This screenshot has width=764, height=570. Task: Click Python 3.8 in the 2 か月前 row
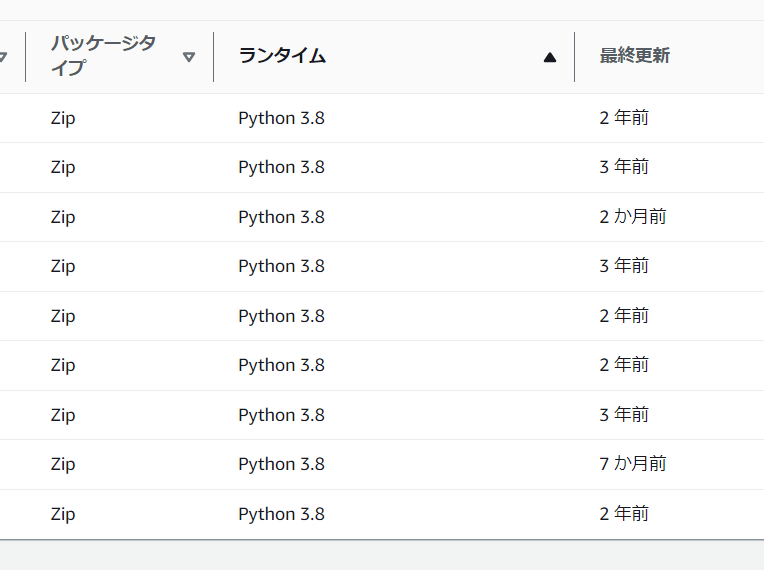coord(281,217)
